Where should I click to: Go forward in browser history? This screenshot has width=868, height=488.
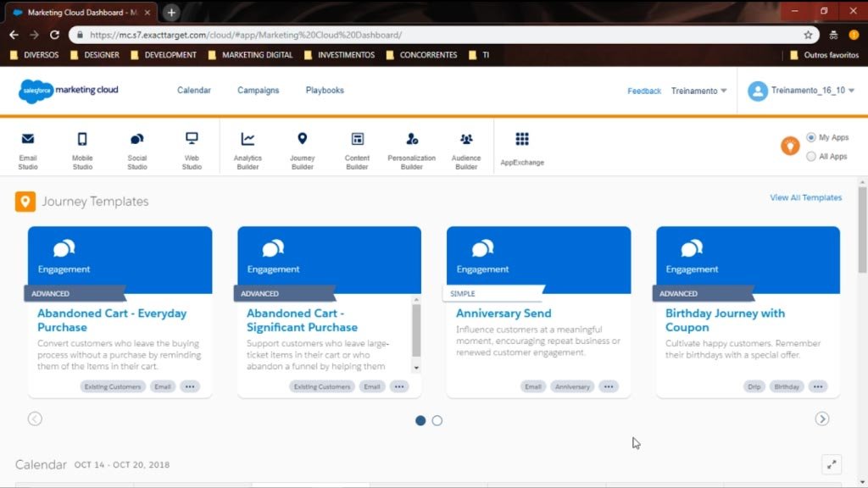pyautogui.click(x=34, y=35)
